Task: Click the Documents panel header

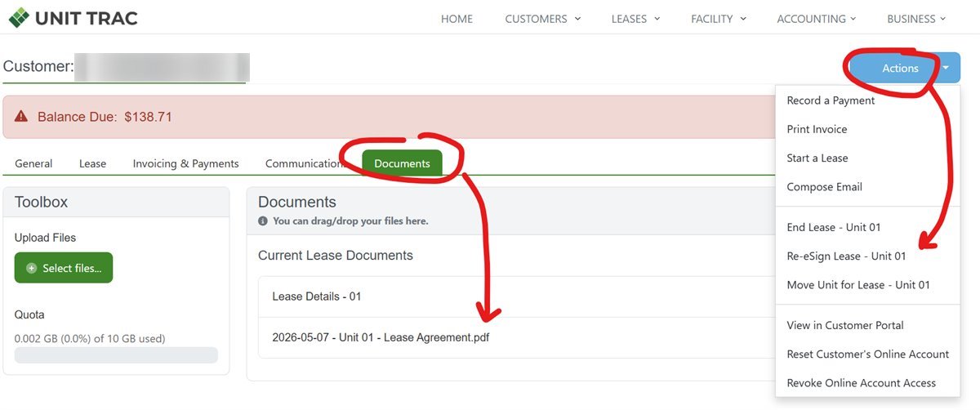Action: point(511,211)
